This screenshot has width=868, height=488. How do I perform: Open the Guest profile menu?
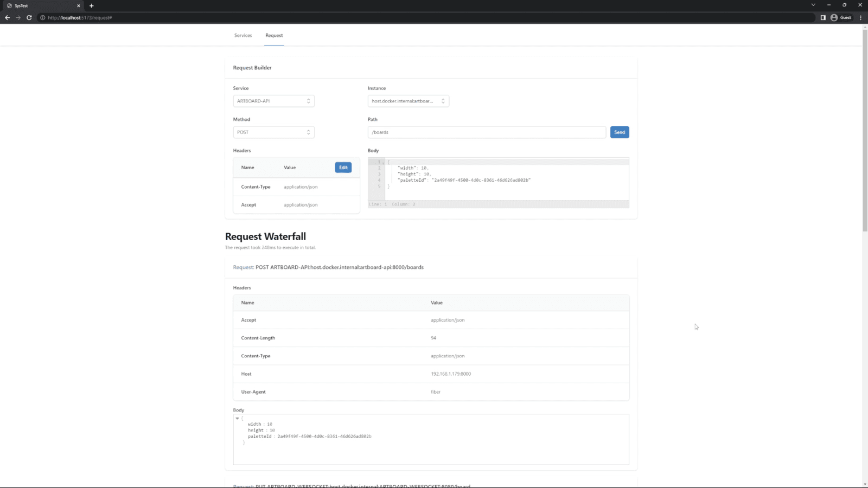[x=841, y=17]
